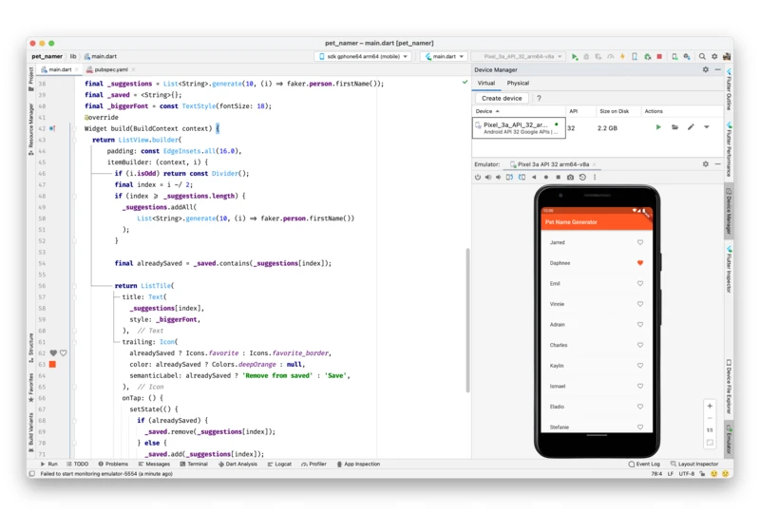
Task: Select Physical tab in Device Manager
Action: (518, 84)
